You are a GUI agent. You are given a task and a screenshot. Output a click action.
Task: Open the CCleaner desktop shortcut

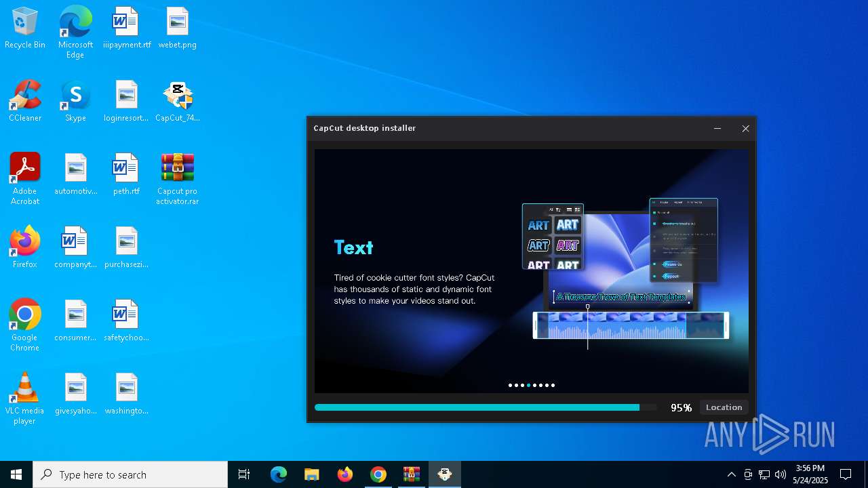click(25, 101)
